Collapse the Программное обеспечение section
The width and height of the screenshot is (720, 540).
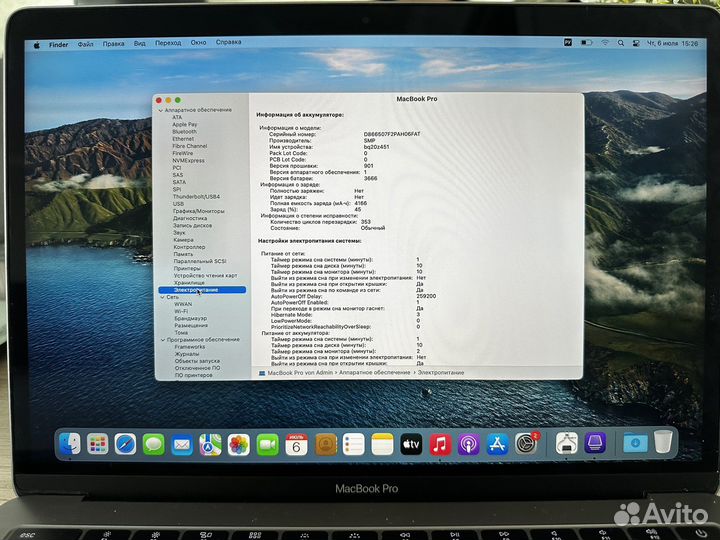pos(163,340)
